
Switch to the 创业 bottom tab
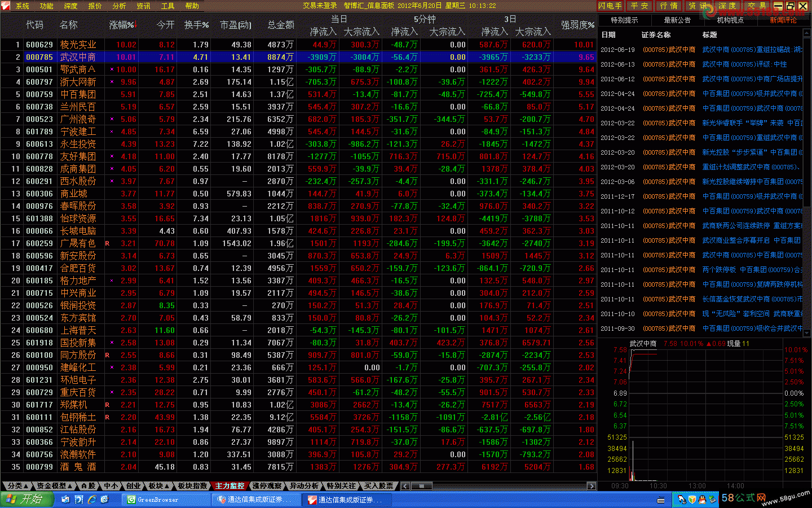pos(133,486)
